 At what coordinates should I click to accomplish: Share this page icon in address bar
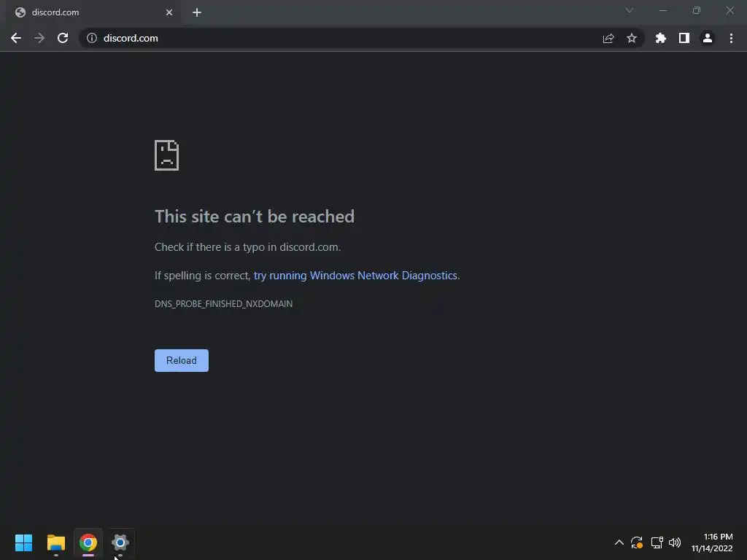coord(608,38)
